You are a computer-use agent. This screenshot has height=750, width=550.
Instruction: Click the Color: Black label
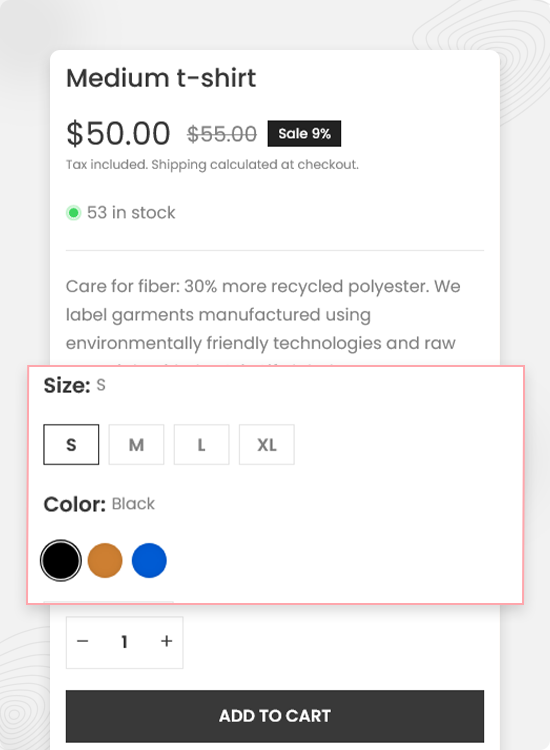(x=99, y=504)
